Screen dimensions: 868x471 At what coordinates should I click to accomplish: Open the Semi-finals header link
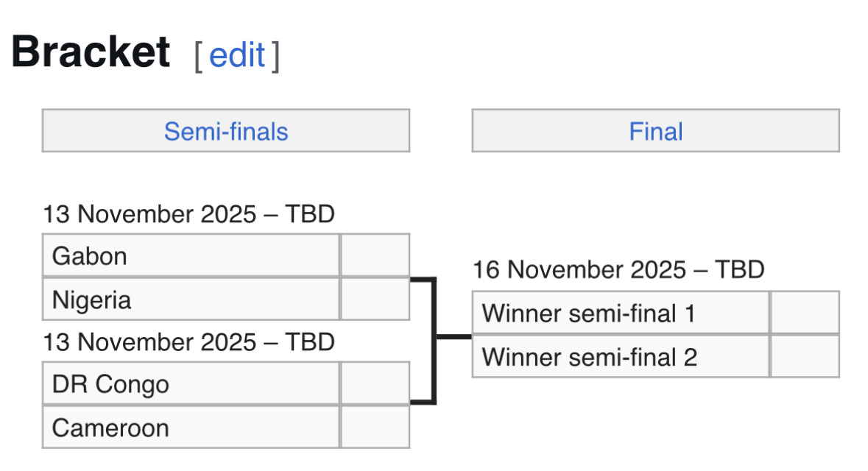(226, 132)
